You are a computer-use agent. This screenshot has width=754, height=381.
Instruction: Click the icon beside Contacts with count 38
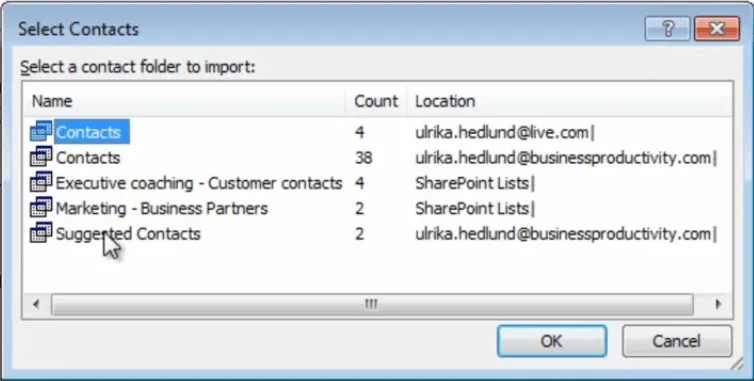[x=41, y=157]
